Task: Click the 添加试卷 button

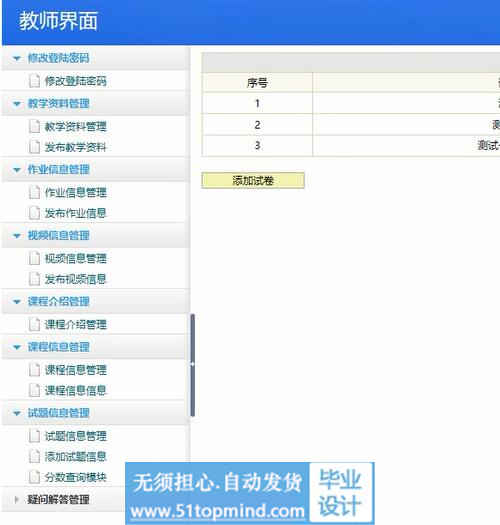Action: tap(253, 180)
